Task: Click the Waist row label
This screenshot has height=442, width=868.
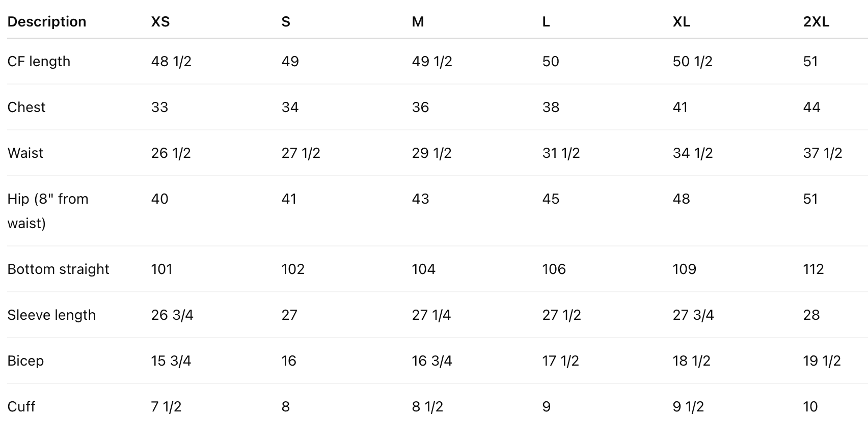Action: (x=25, y=153)
